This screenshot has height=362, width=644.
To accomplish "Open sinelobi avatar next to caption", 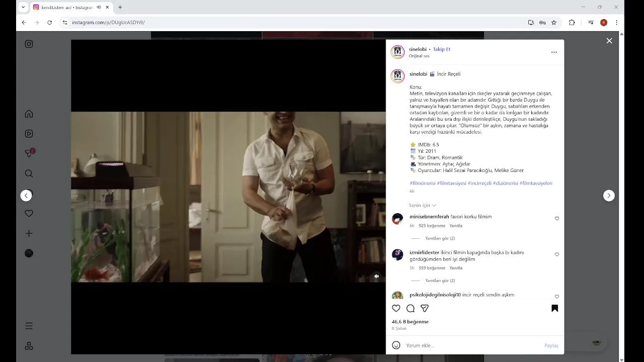I will tap(397, 76).
